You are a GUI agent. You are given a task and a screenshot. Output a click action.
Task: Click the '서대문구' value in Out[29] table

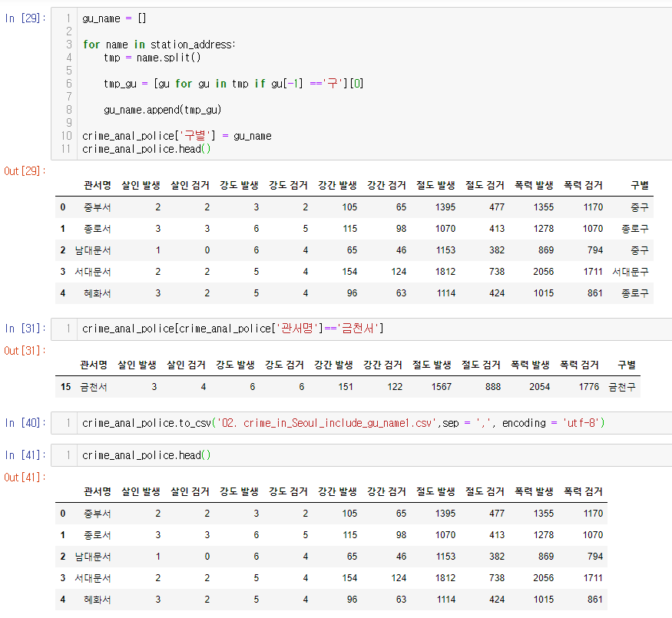pos(630,271)
